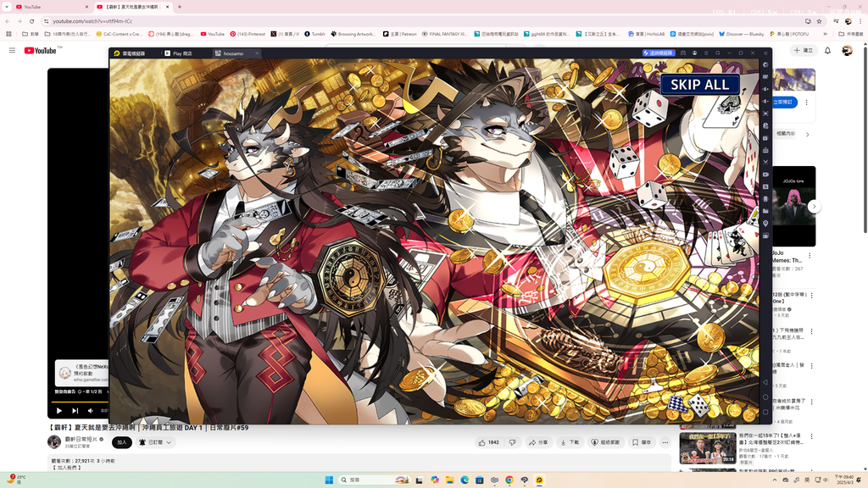Reload the YouTube page

(x=31, y=21)
